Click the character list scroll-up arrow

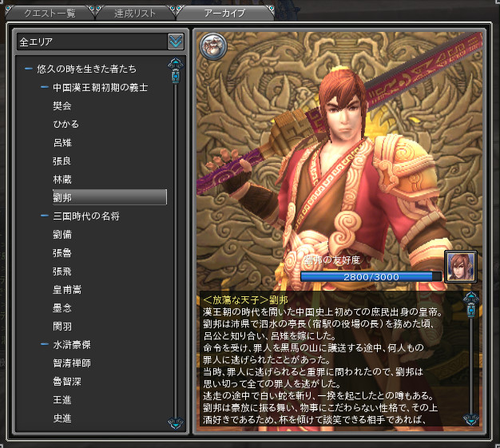coord(176,63)
